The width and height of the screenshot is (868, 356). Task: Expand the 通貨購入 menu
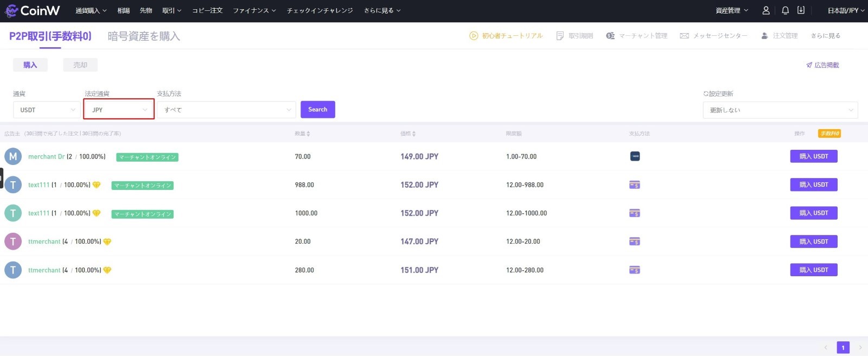pyautogui.click(x=91, y=10)
